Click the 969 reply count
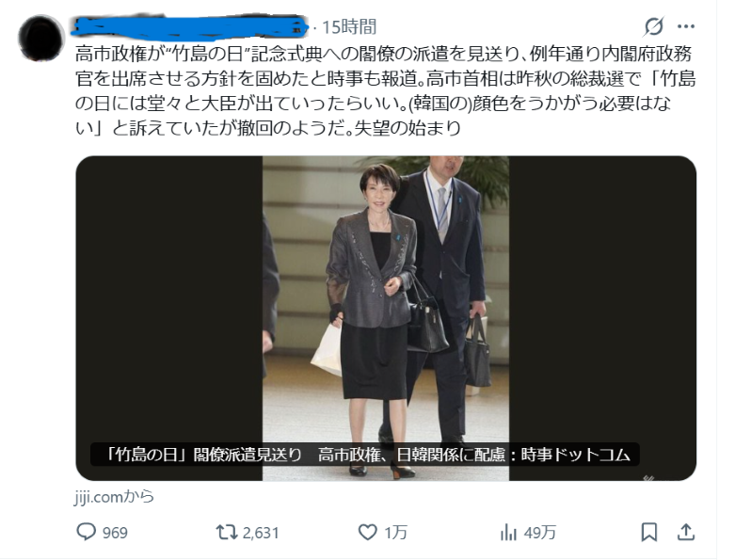The height and width of the screenshot is (560, 735). click(x=115, y=533)
